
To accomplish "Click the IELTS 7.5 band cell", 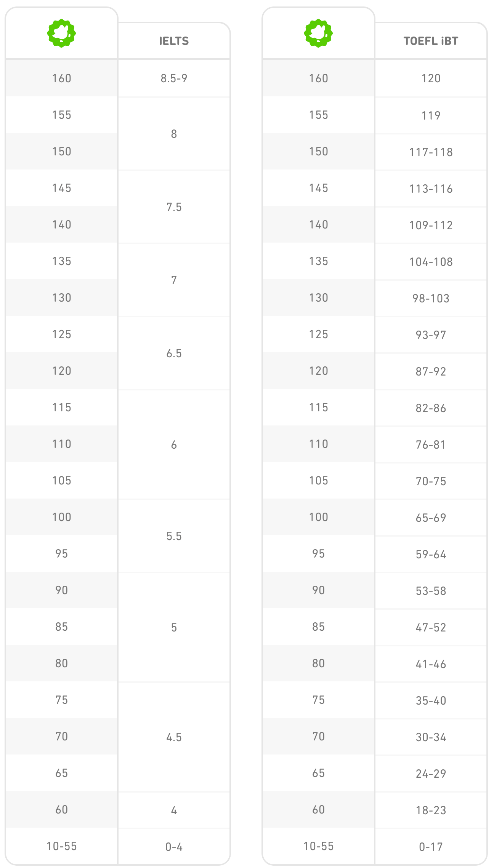I will [x=174, y=207].
